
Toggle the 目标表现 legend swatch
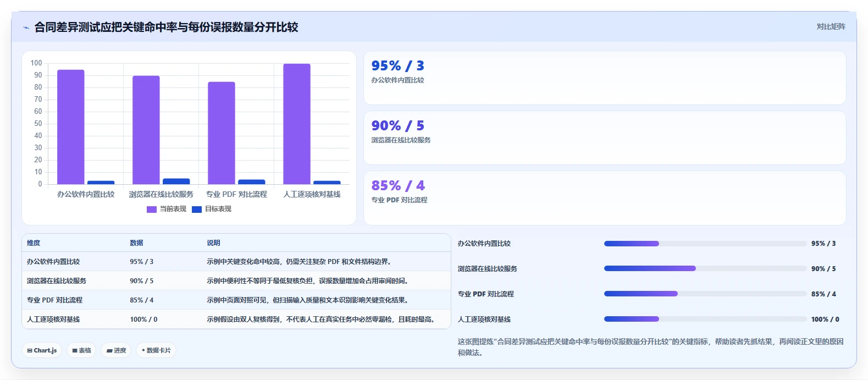pyautogui.click(x=197, y=209)
